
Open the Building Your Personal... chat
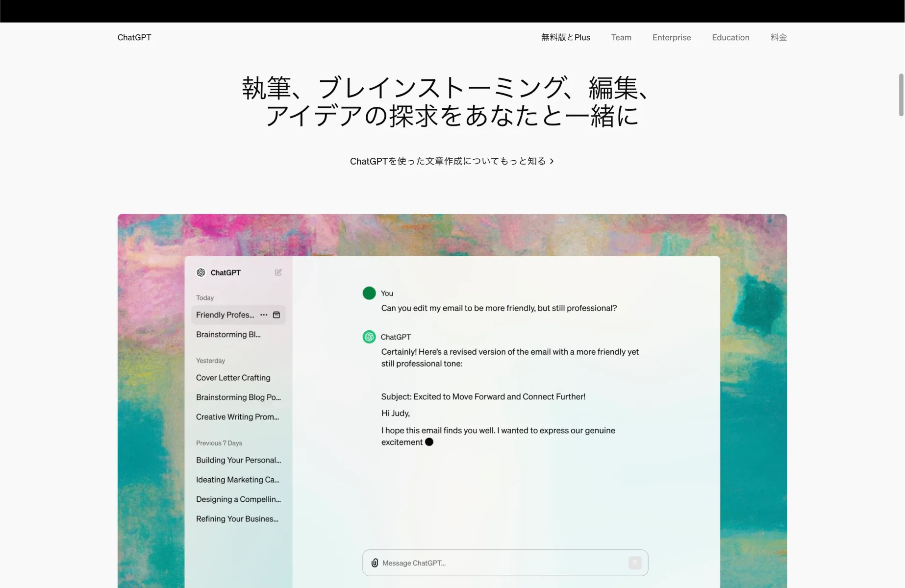tap(239, 460)
